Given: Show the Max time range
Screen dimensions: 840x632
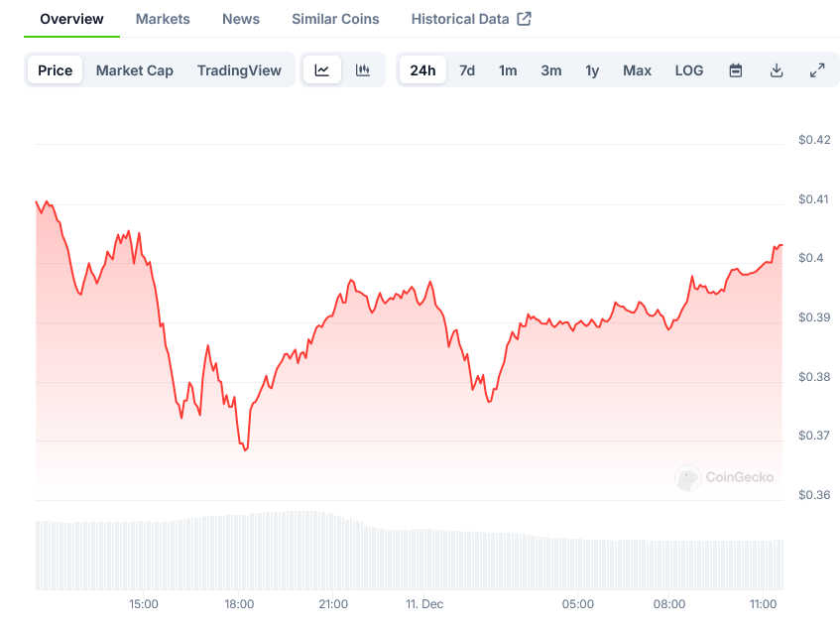Looking at the screenshot, I should tap(637, 70).
